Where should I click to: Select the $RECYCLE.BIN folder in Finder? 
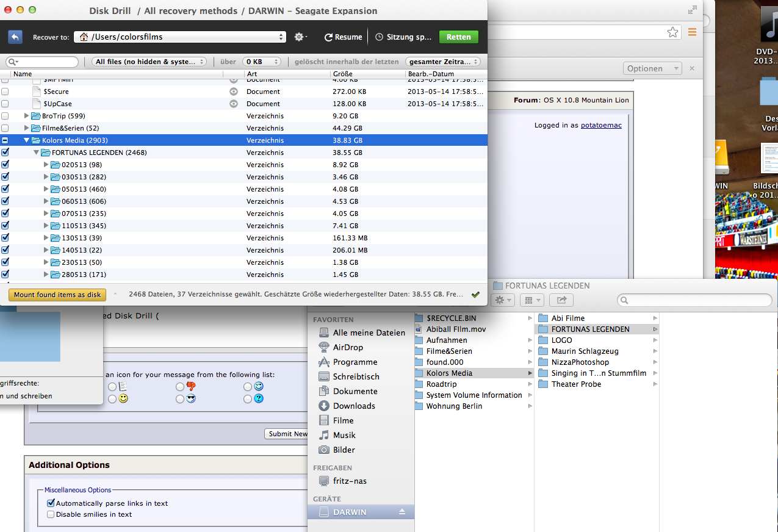[x=474, y=318]
